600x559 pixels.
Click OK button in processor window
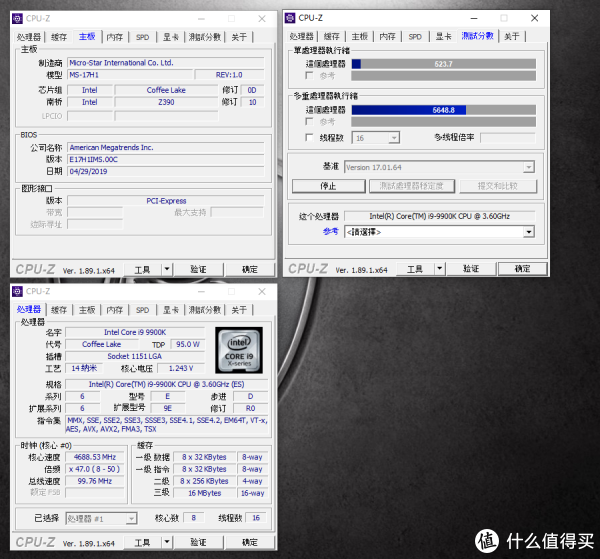(250, 542)
